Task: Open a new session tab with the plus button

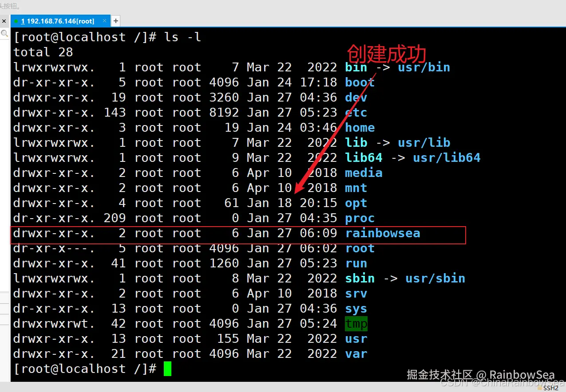Action: (115, 21)
